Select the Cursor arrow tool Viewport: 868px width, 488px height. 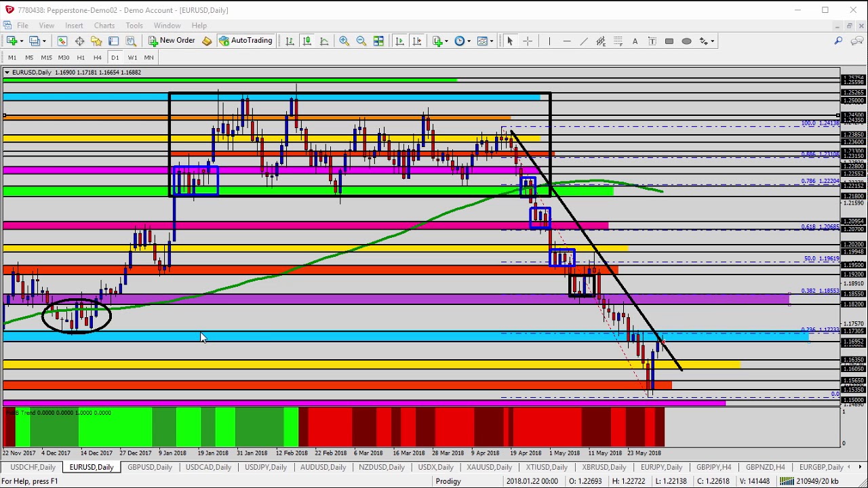tap(510, 41)
